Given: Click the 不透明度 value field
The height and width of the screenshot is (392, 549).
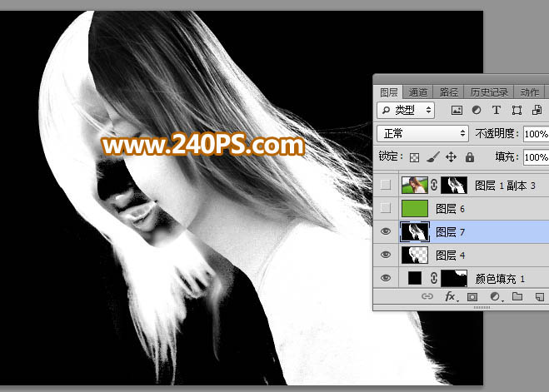Looking at the screenshot, I should pyautogui.click(x=536, y=134).
